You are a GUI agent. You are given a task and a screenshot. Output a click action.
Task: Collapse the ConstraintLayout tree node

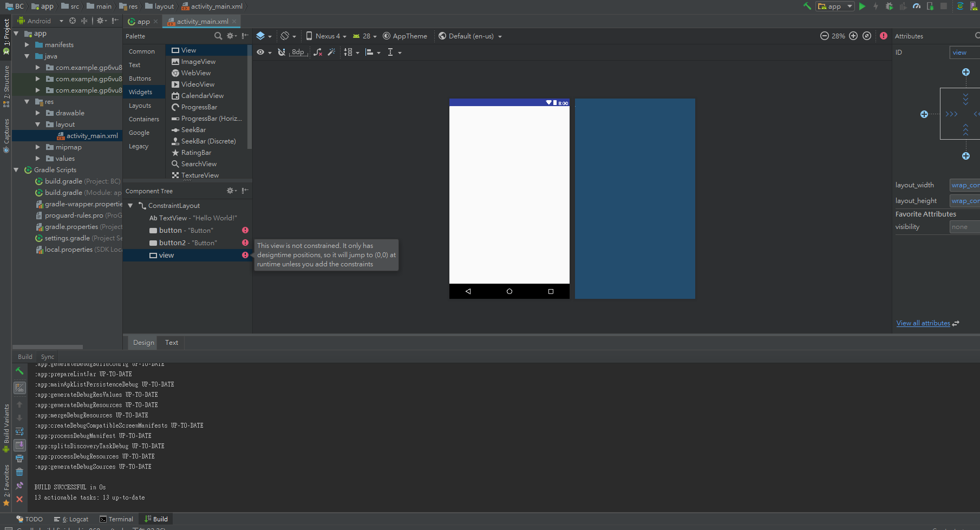(x=130, y=206)
